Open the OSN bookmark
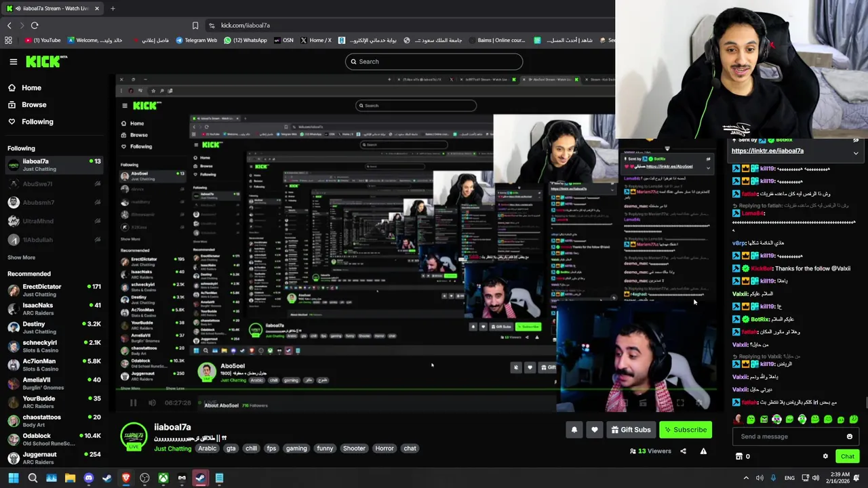Image resolution: width=868 pixels, height=488 pixels. point(284,40)
